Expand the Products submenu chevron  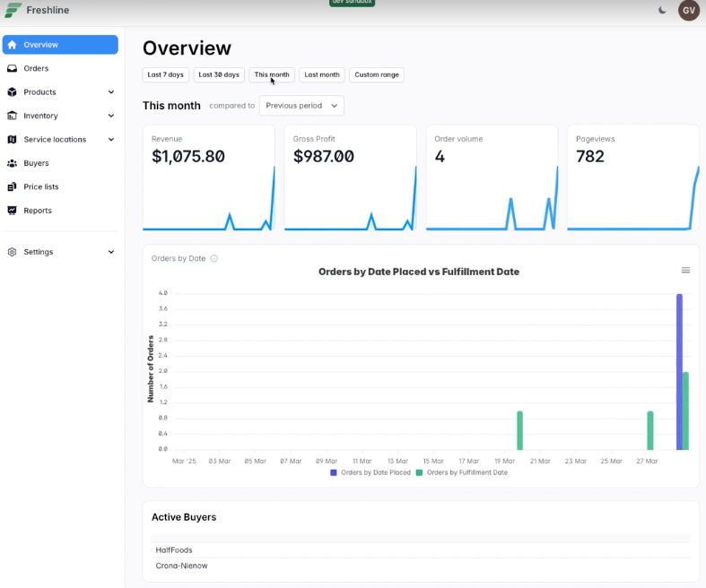pos(111,92)
